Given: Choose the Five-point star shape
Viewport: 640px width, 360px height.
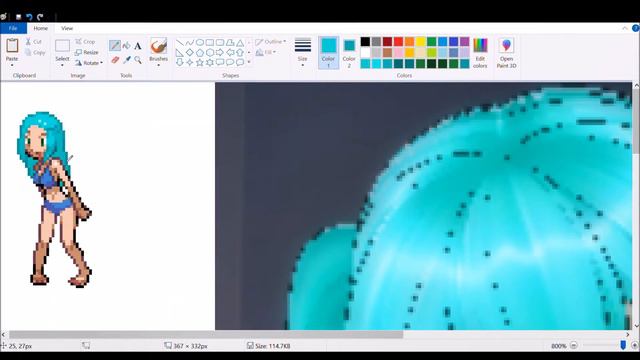Looking at the screenshot, I should pyautogui.click(x=200, y=62).
